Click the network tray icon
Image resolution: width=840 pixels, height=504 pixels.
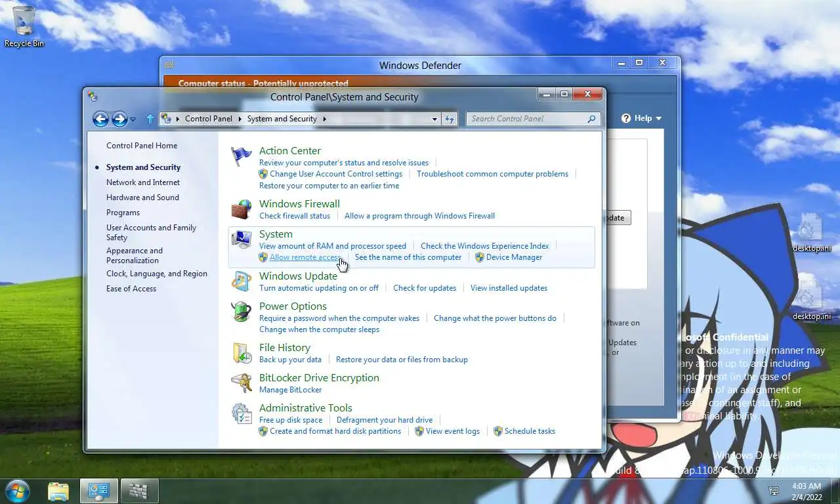tap(774, 491)
